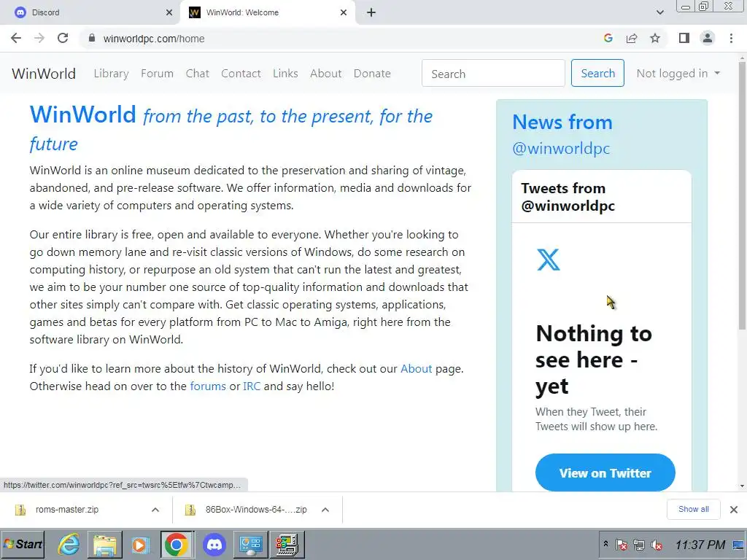Follow the About link in paragraph

tap(416, 368)
